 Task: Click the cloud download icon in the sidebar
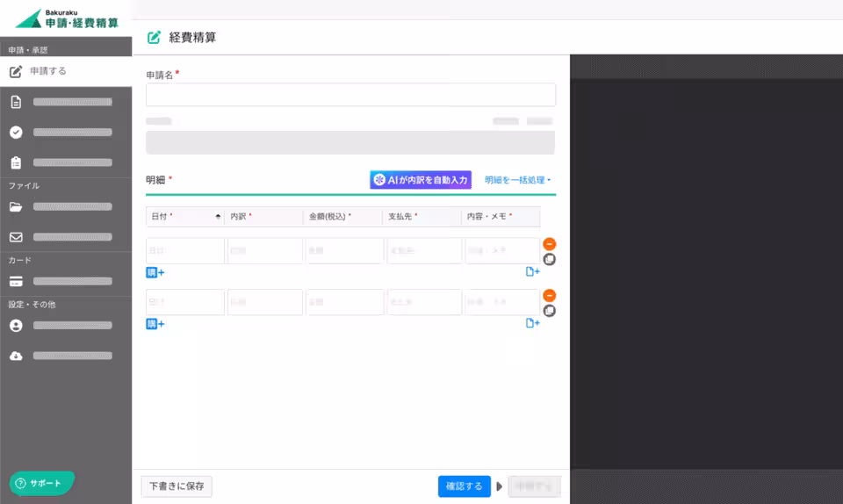(x=16, y=356)
